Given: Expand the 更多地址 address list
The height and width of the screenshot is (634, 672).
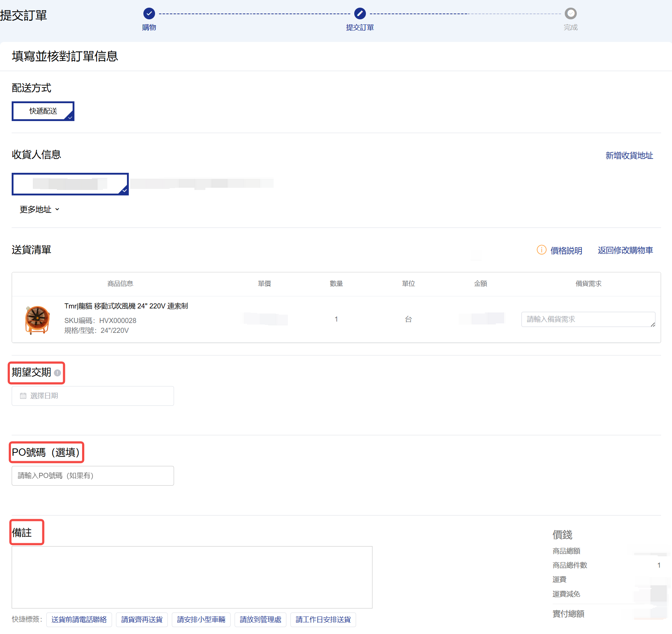Looking at the screenshot, I should pyautogui.click(x=39, y=209).
